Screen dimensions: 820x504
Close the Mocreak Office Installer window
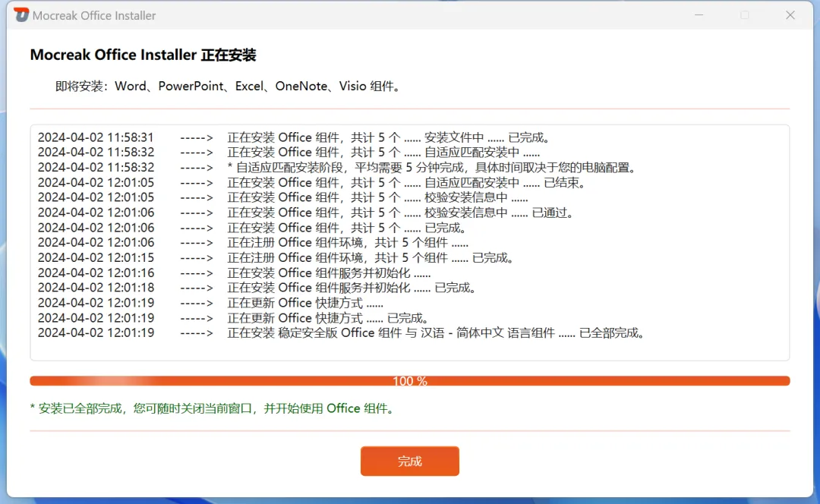790,15
